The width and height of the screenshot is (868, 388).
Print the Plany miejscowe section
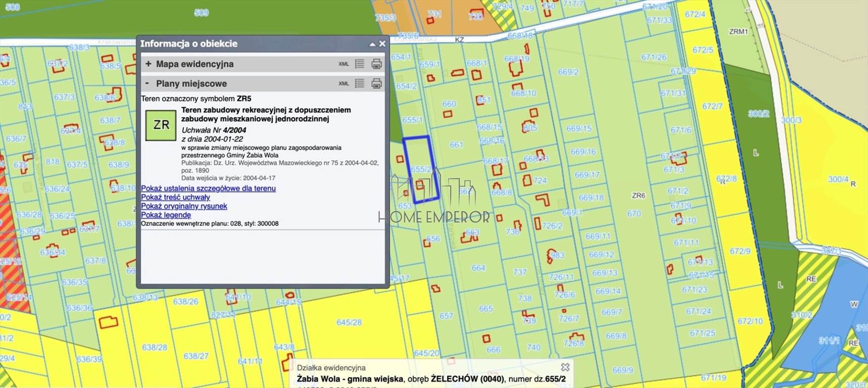point(376,83)
